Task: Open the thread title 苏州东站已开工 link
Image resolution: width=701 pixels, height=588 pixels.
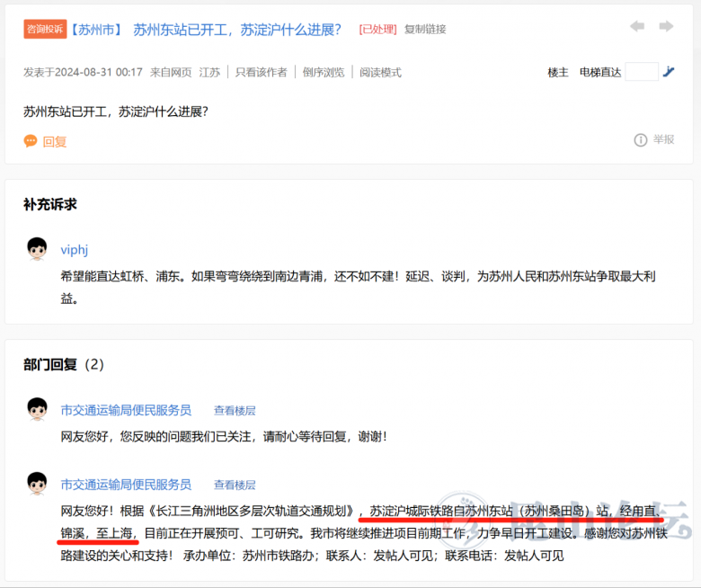Action: tap(237, 29)
